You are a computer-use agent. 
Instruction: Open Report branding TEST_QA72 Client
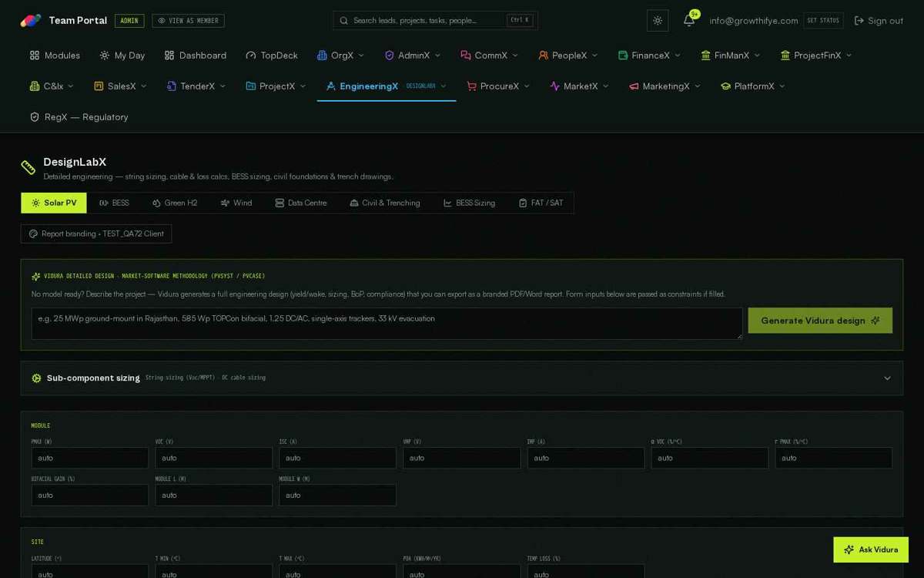tap(96, 234)
